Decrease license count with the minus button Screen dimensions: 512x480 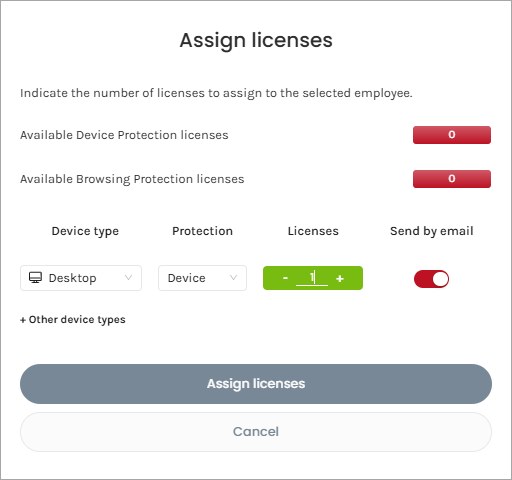pyautogui.click(x=285, y=278)
